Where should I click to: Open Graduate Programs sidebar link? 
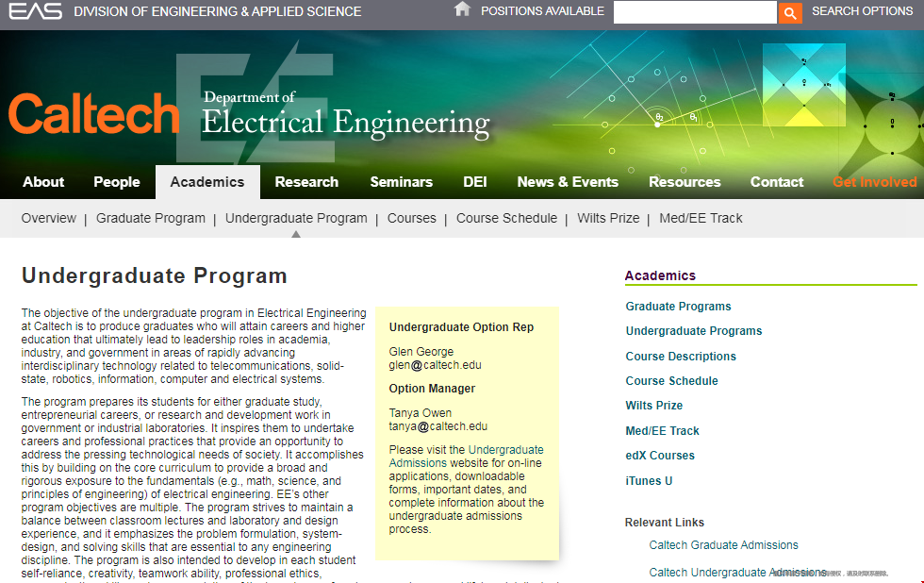click(678, 307)
